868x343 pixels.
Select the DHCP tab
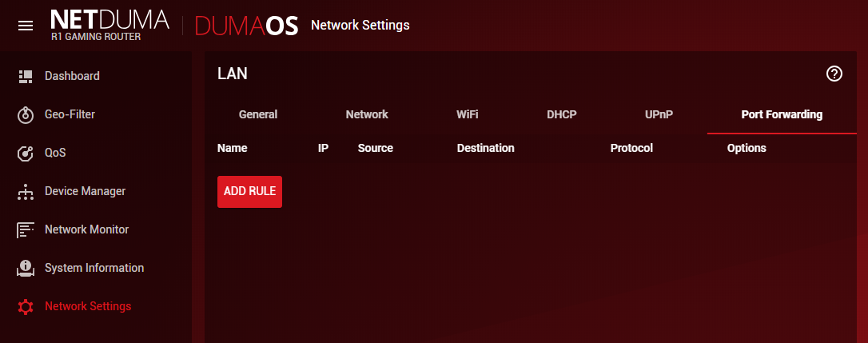click(x=561, y=114)
